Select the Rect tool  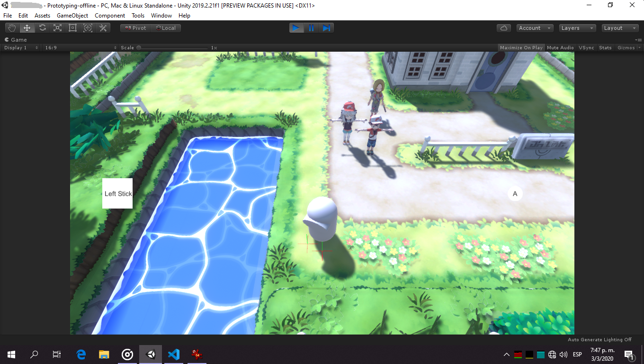coord(72,28)
